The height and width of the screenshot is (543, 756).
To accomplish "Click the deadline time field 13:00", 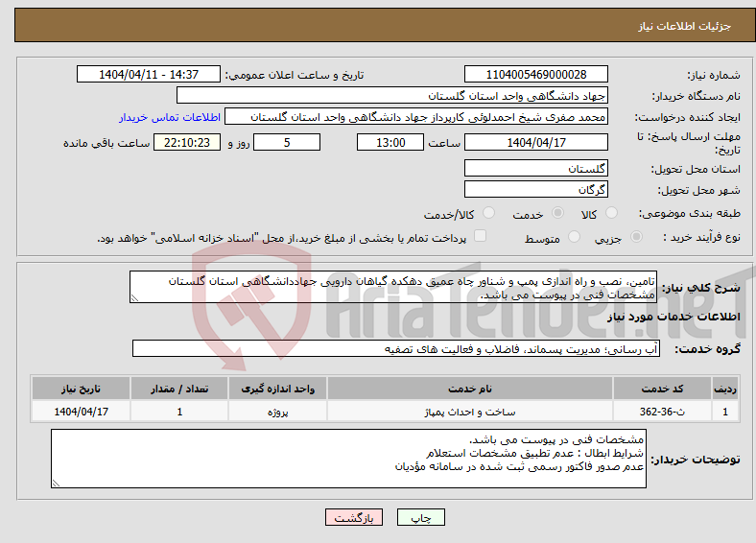I will (x=390, y=142).
